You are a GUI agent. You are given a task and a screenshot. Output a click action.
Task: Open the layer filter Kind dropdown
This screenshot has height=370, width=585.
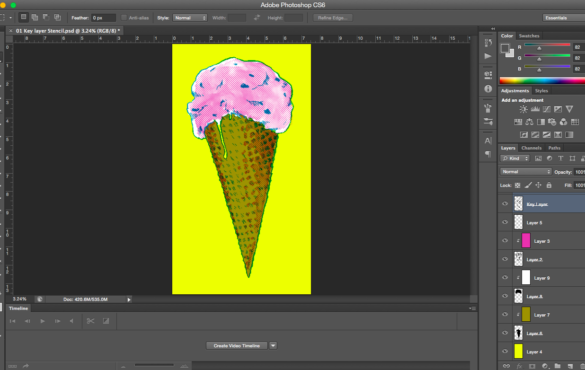point(515,159)
